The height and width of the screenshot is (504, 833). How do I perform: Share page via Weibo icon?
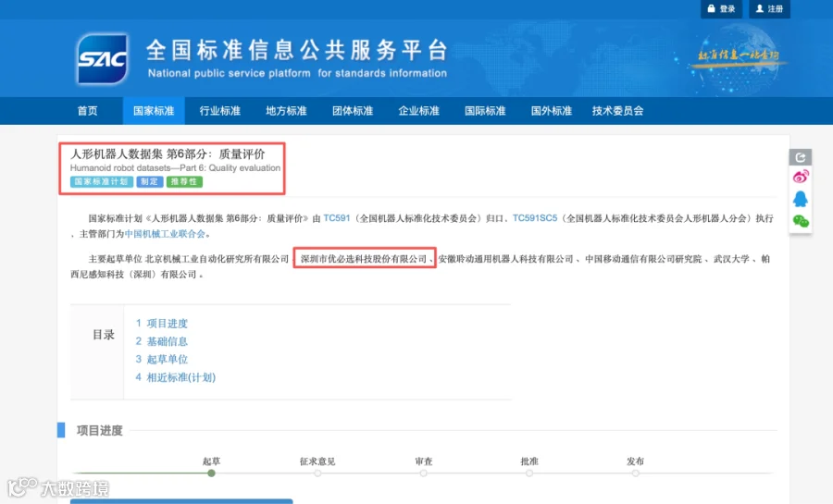(801, 177)
